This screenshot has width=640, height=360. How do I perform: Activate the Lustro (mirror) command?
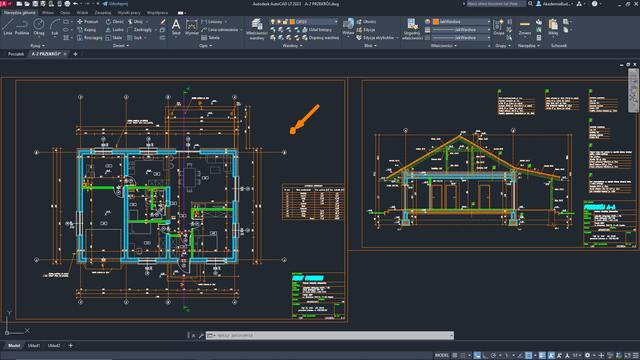click(114, 30)
